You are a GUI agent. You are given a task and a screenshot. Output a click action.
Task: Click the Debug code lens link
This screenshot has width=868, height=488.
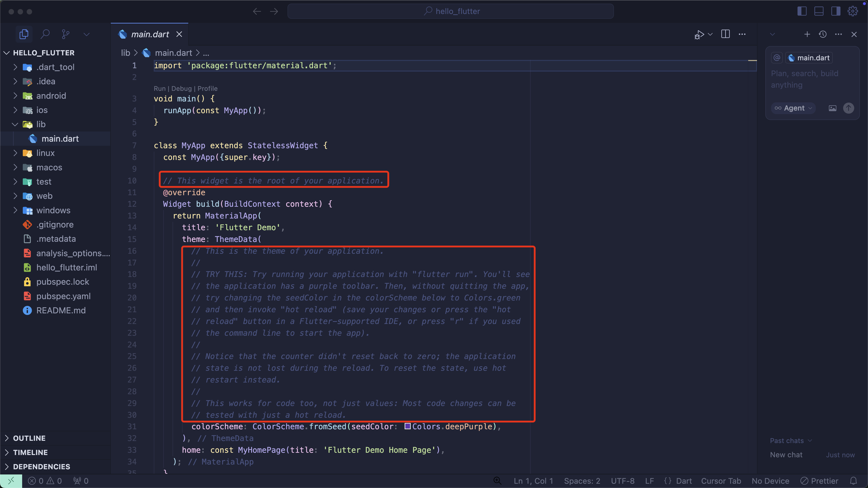(181, 89)
